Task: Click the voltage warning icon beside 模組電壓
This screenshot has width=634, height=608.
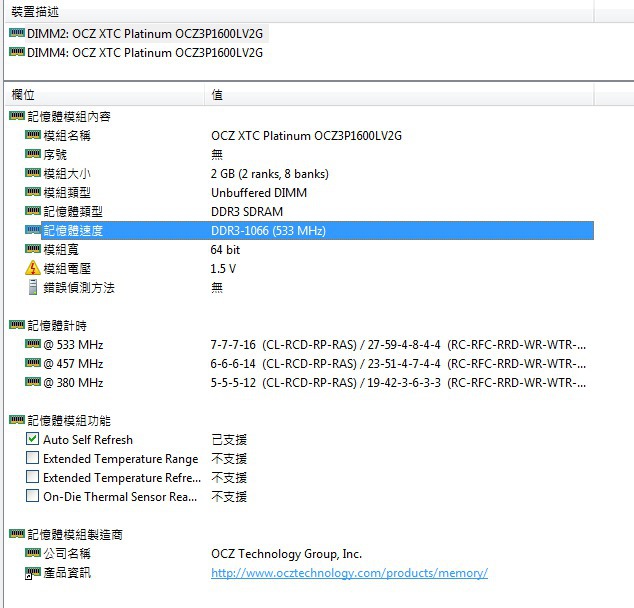Action: click(33, 268)
